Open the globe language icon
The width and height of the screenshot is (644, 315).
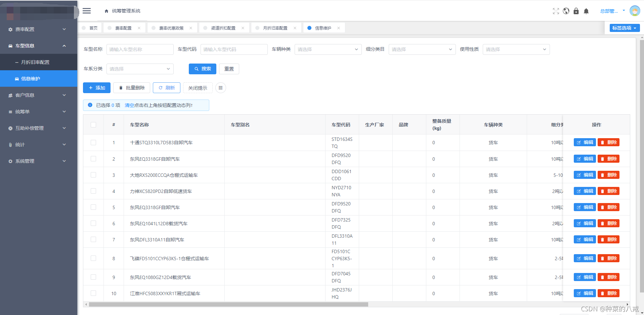coord(566,11)
